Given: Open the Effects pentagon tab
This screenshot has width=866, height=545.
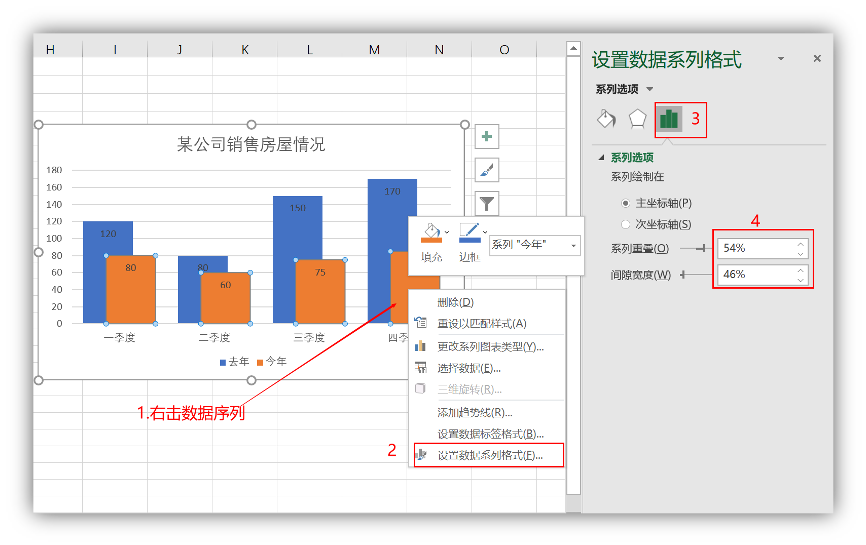Looking at the screenshot, I should pyautogui.click(x=637, y=119).
